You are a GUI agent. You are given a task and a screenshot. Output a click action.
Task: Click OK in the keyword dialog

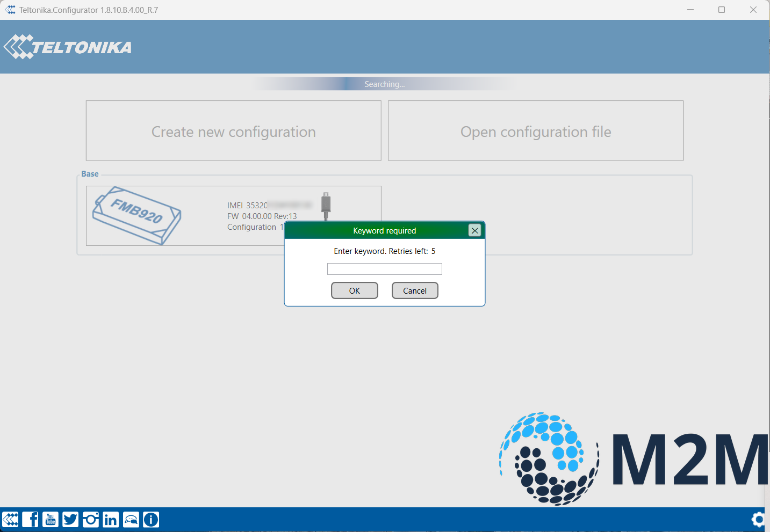[x=355, y=290]
